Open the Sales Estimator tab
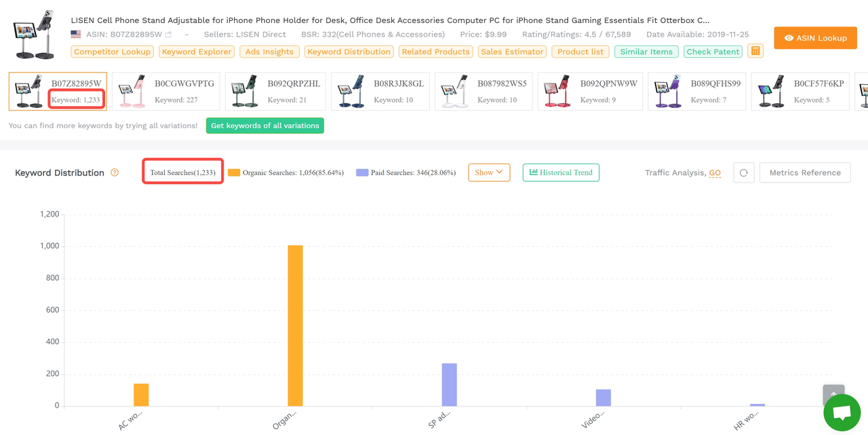 pyautogui.click(x=512, y=52)
